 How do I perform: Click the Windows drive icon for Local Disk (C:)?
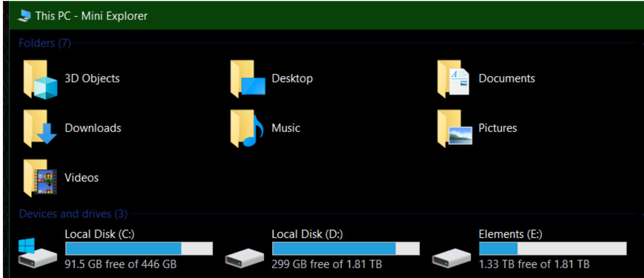pos(37,253)
